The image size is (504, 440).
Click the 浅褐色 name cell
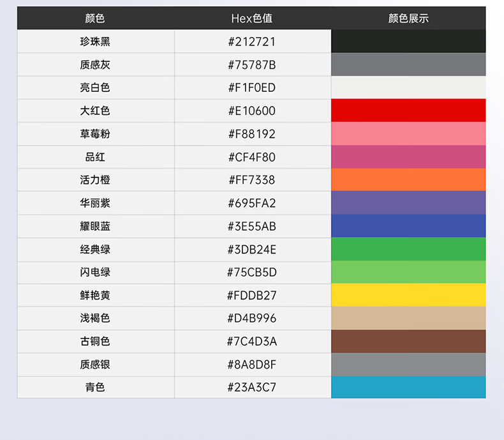96,318
